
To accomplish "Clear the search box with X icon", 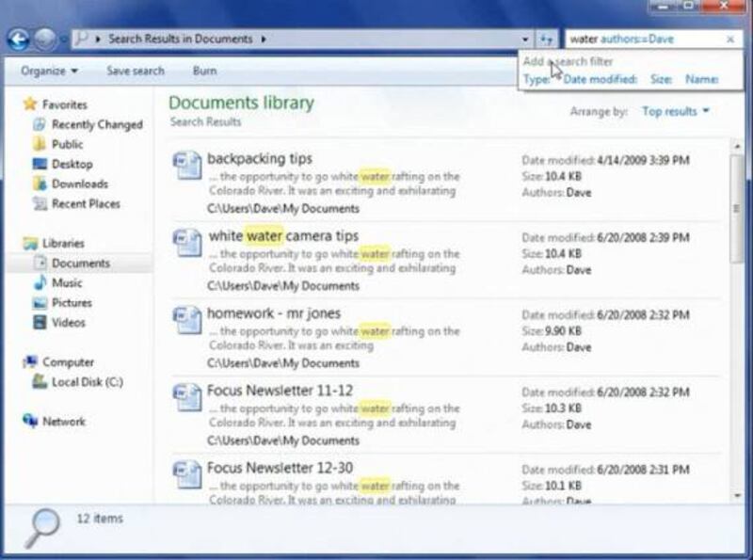I will point(730,40).
